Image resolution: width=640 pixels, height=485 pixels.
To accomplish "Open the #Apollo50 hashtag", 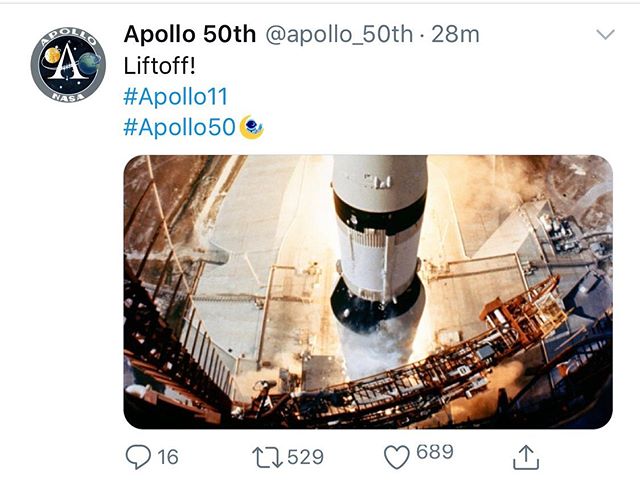I will point(179,128).
